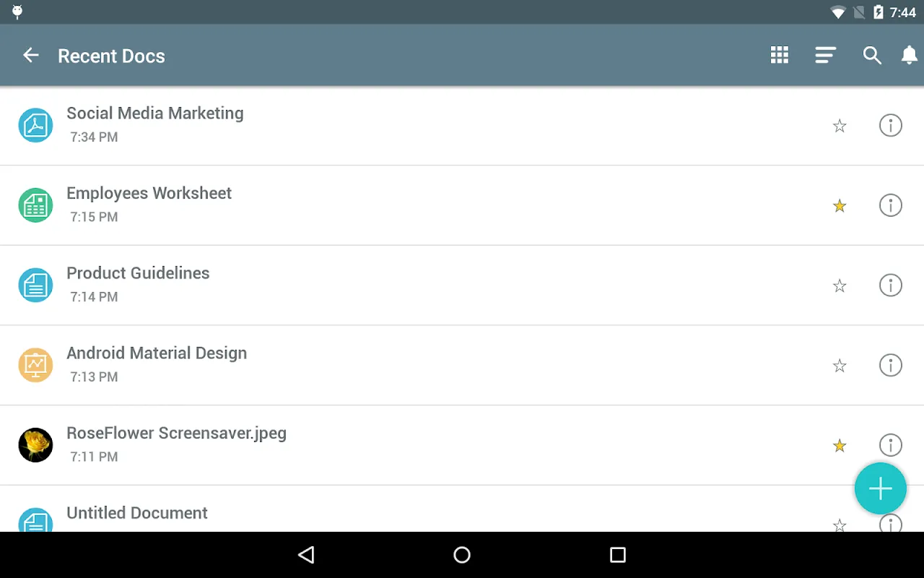
Task: Tap the floating plus button to create
Action: (x=880, y=489)
